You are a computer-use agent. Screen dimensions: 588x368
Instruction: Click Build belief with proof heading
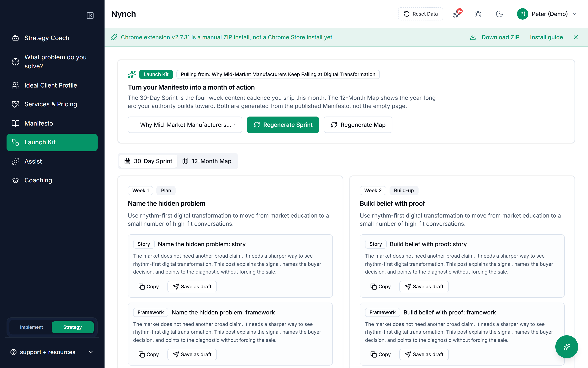tap(392, 203)
